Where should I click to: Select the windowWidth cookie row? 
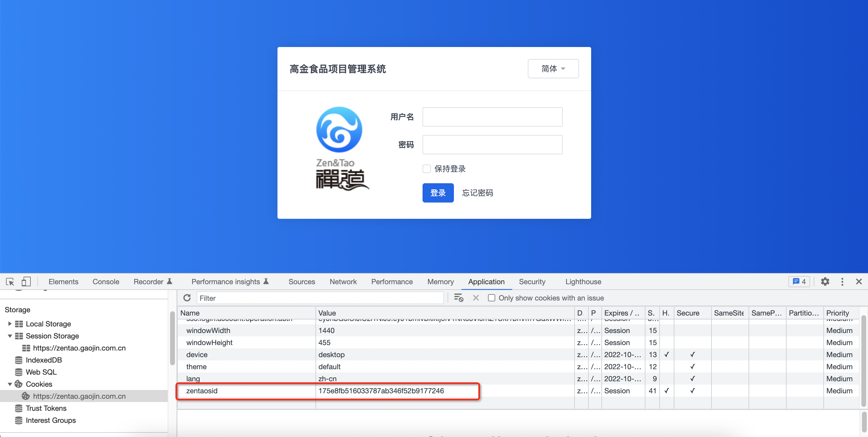(518, 330)
